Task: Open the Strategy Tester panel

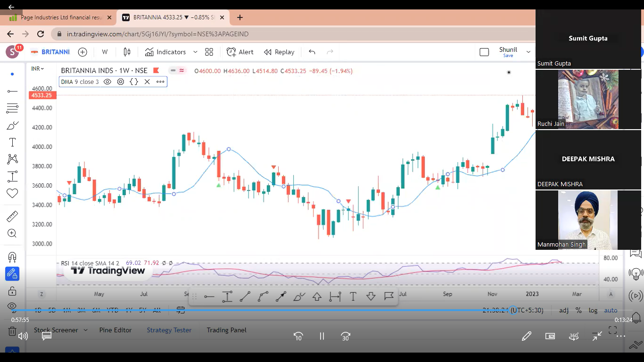Action: pyautogui.click(x=169, y=330)
